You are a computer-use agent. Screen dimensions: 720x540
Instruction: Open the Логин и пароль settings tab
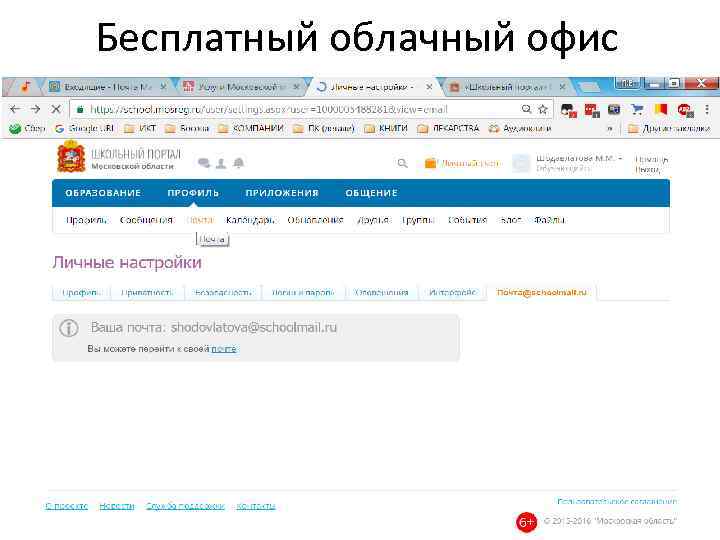303,292
